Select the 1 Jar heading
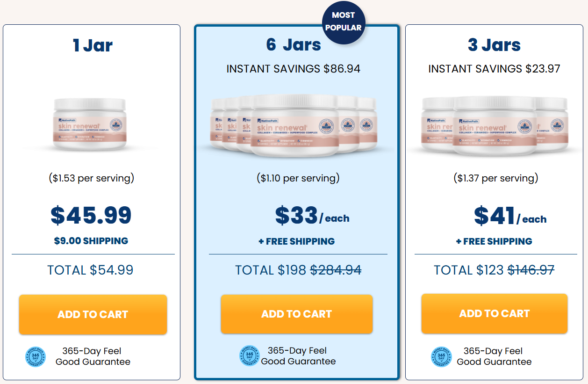The image size is (588, 384). tap(93, 45)
